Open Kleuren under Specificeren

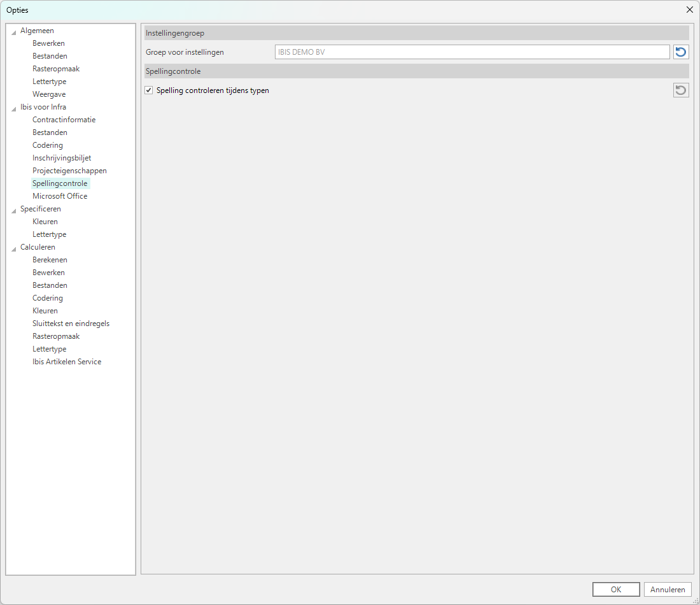[x=45, y=222]
